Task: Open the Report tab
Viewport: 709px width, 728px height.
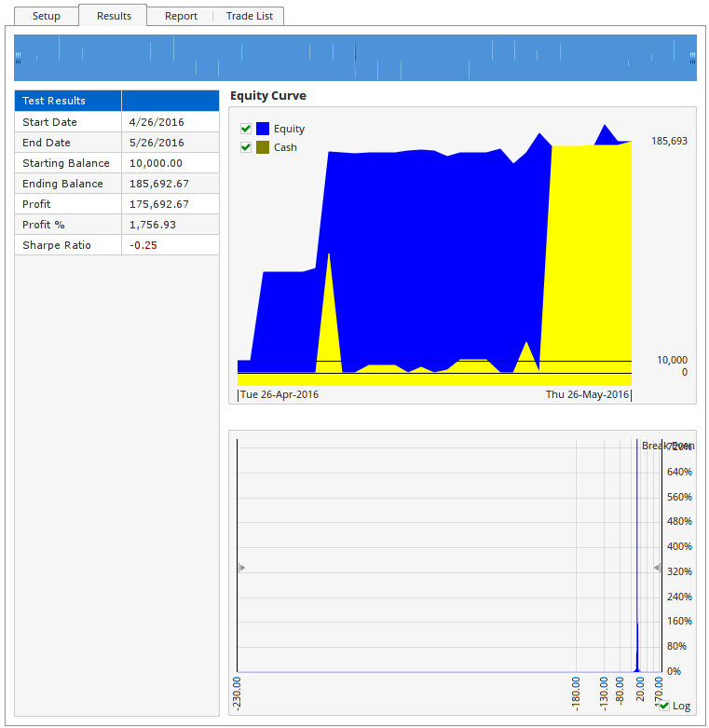Action: click(181, 16)
